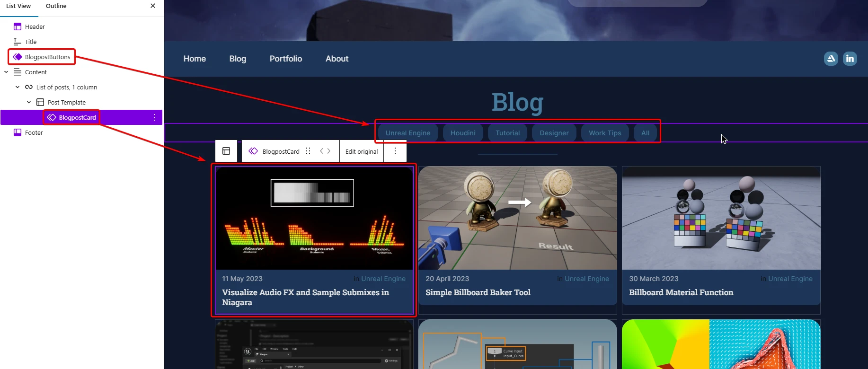The width and height of the screenshot is (868, 369).
Task: Filter posts by Houdini button
Action: click(463, 133)
